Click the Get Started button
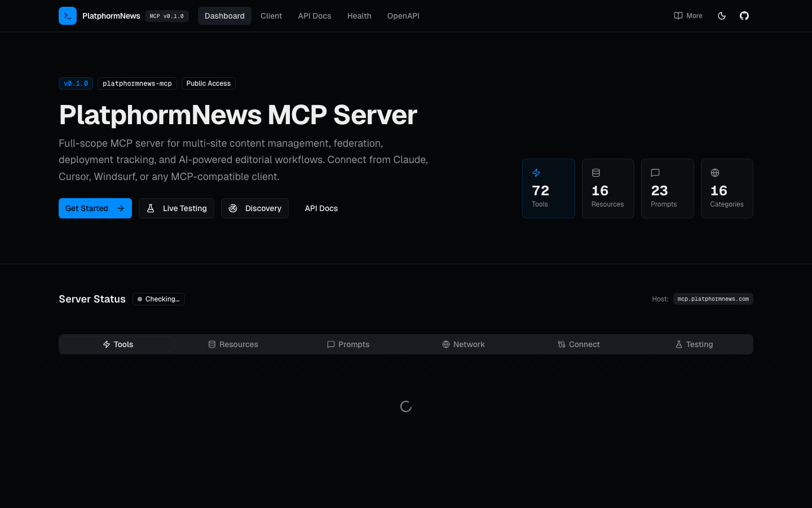This screenshot has width=812, height=508. click(x=95, y=208)
